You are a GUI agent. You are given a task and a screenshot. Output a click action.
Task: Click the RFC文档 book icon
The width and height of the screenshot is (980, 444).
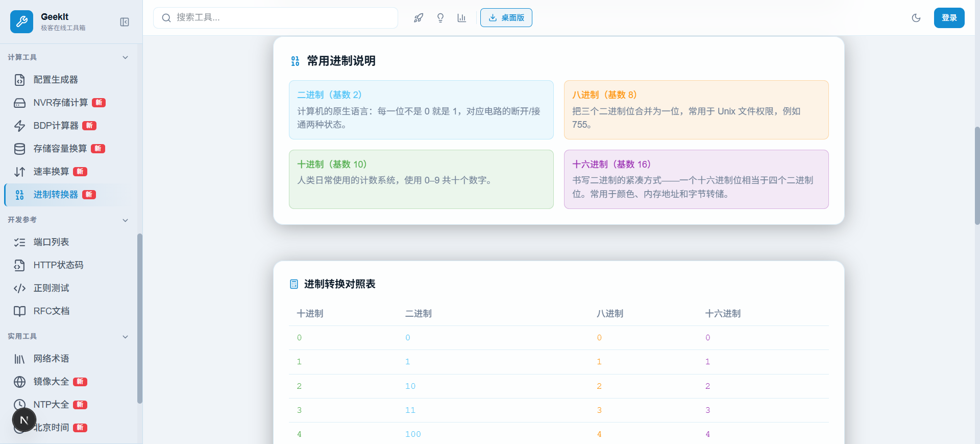tap(19, 312)
